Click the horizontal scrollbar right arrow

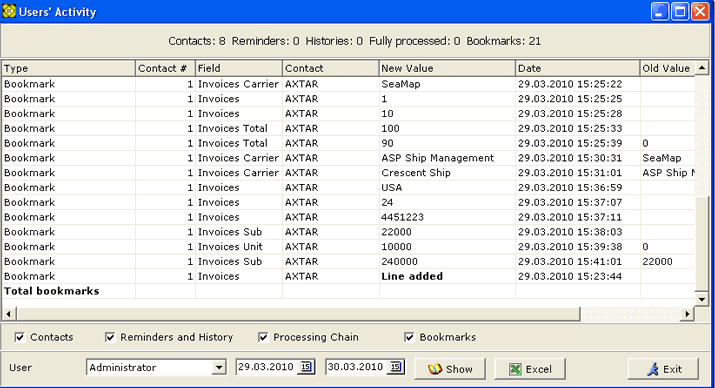tap(688, 314)
